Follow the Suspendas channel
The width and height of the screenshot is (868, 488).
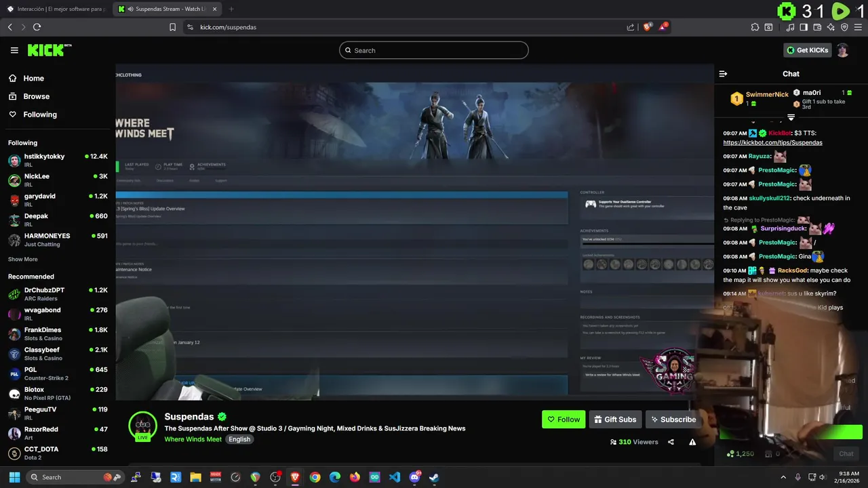coord(564,420)
